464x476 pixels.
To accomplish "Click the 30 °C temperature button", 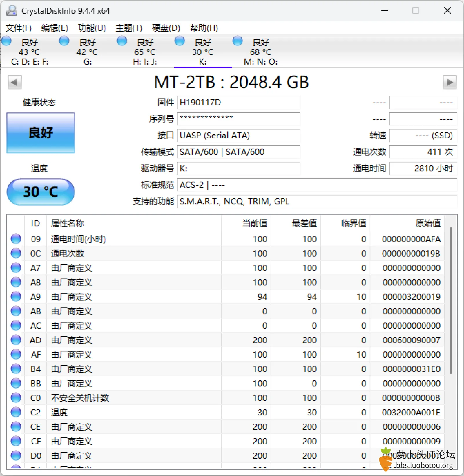I will point(41,192).
